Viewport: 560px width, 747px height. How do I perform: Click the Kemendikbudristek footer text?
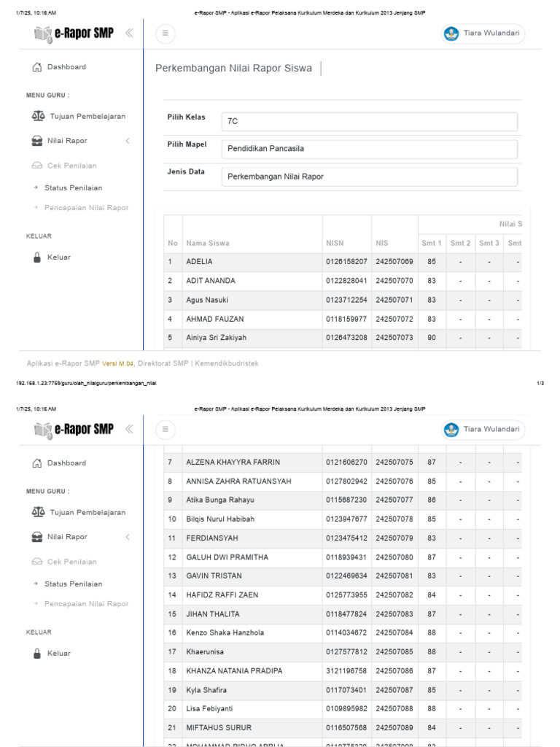[x=227, y=363]
